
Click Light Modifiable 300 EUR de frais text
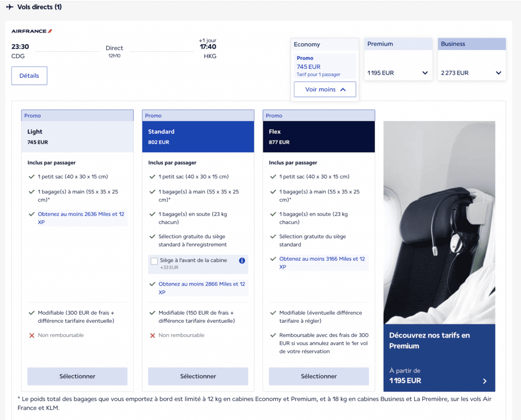(x=76, y=317)
